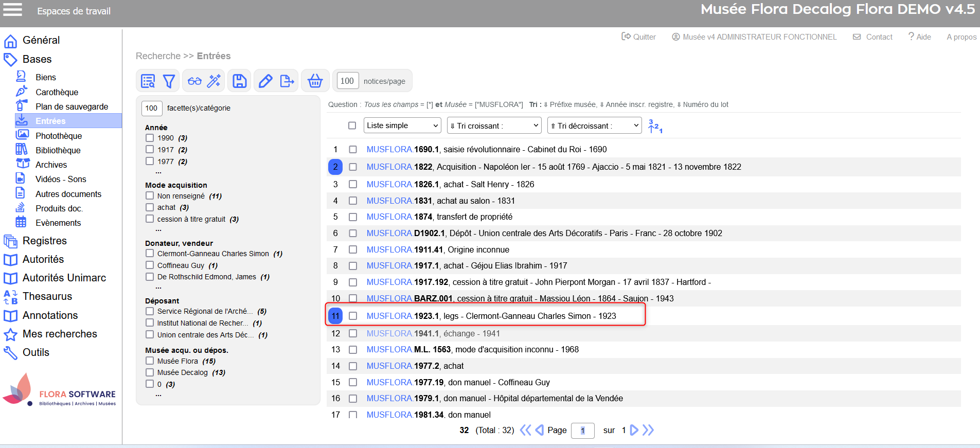Open the Liste simple dropdown

coord(402,126)
